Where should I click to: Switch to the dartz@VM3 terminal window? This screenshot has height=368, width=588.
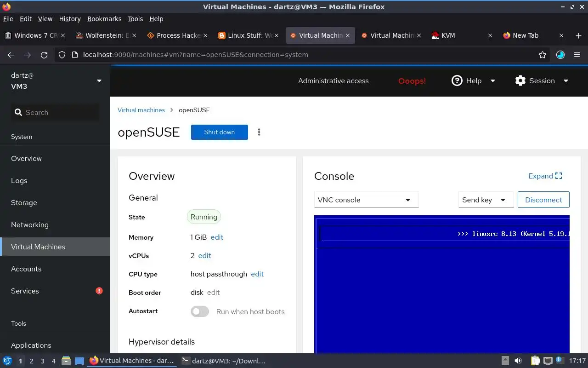pos(224,361)
